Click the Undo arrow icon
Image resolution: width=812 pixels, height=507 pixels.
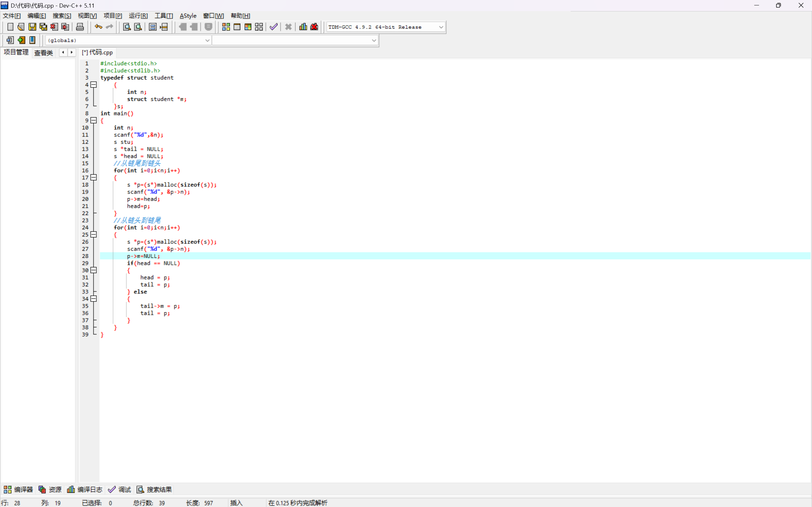98,27
